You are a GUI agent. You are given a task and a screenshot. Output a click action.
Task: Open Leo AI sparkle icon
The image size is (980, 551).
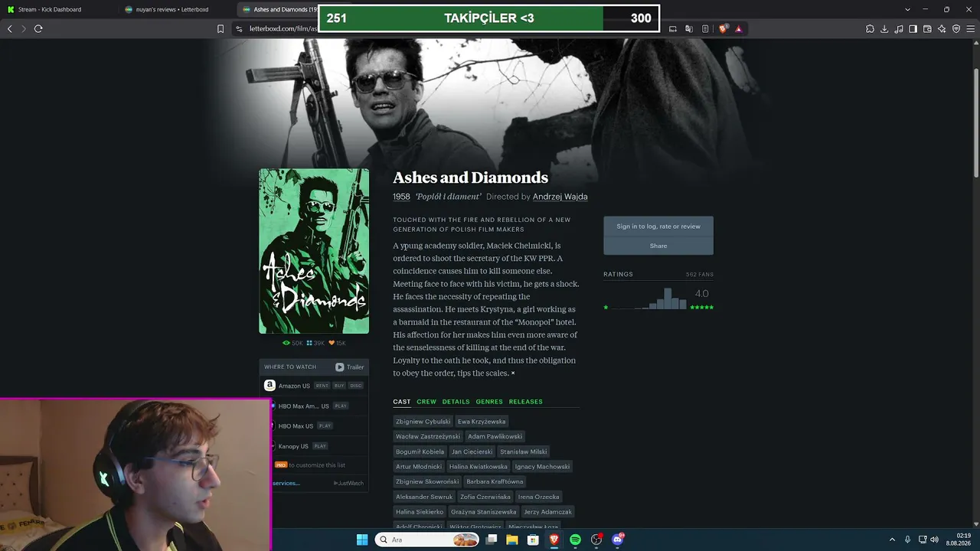[x=942, y=29]
